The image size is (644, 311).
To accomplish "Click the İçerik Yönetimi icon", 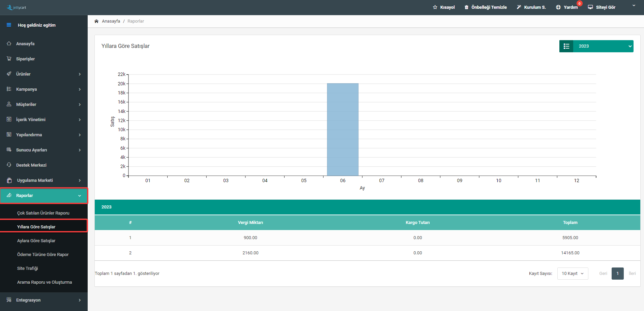I will [9, 119].
